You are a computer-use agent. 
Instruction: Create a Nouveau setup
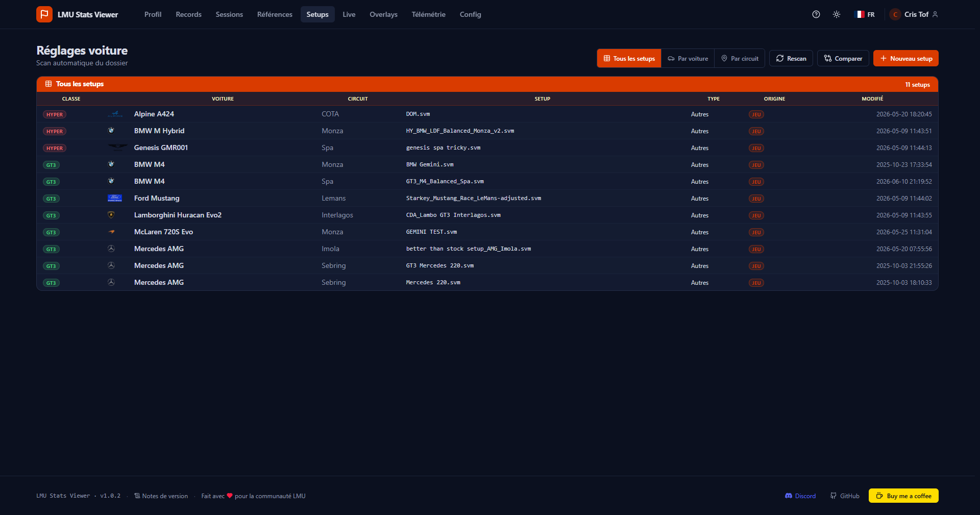pyautogui.click(x=906, y=58)
